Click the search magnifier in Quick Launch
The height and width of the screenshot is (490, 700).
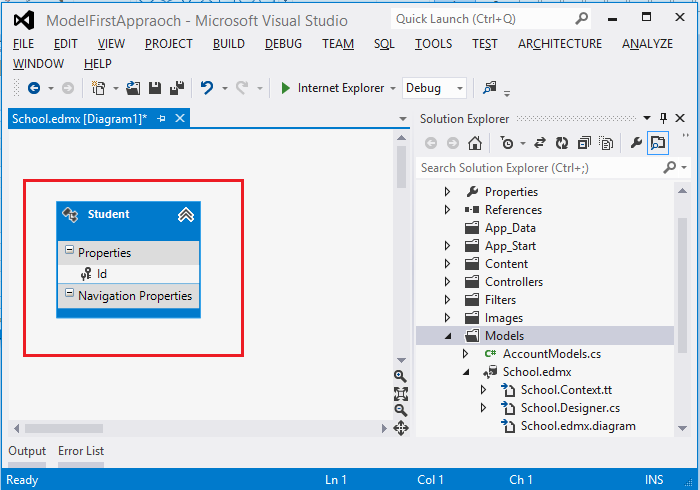[x=581, y=19]
